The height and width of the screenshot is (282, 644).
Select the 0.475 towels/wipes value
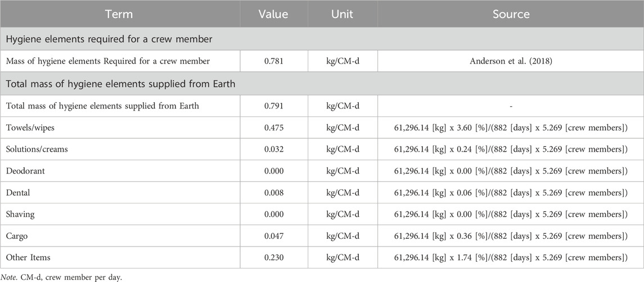(273, 128)
